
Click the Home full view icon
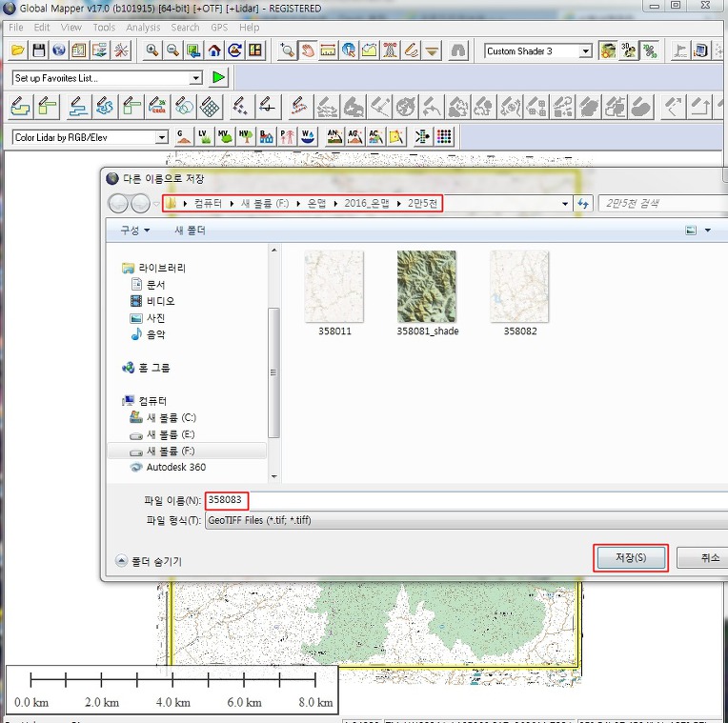[x=215, y=50]
